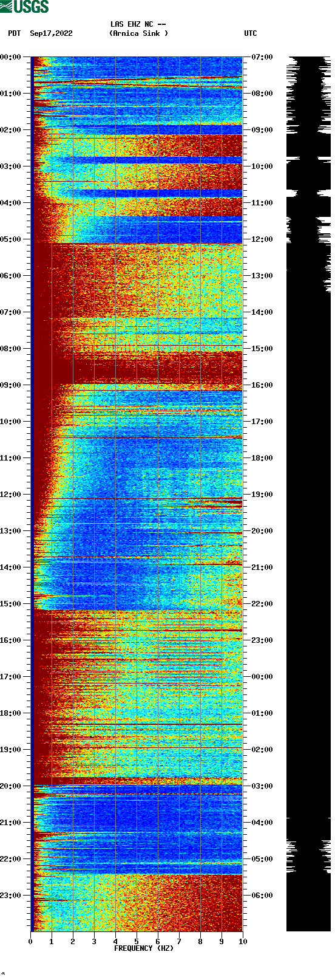Click the 'PDT' timezone label
Image resolution: width=335 pixels, height=980 pixels.
pos(15,33)
